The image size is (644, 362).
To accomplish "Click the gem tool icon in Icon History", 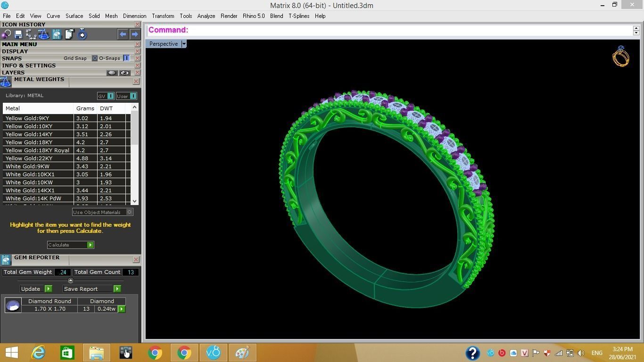I will 6,34.
